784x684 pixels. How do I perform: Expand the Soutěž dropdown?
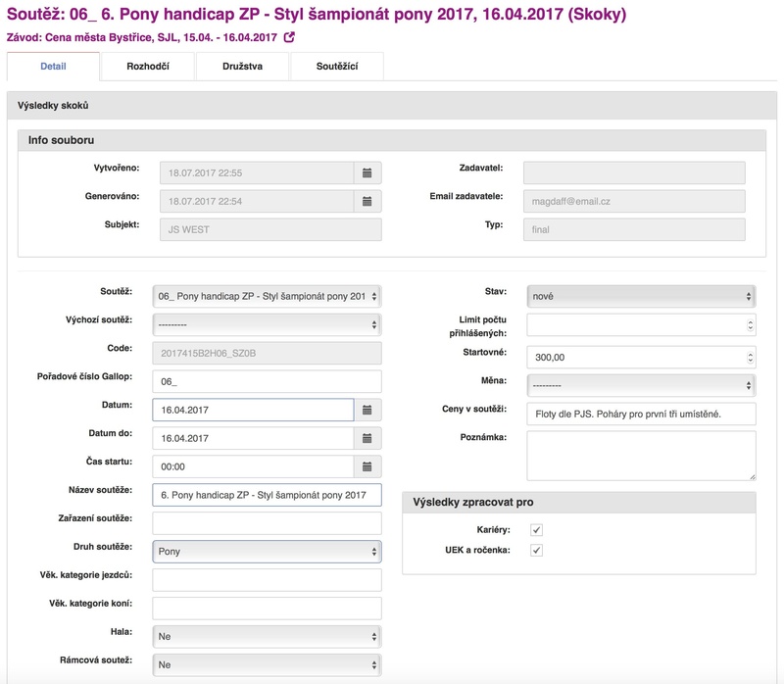267,296
